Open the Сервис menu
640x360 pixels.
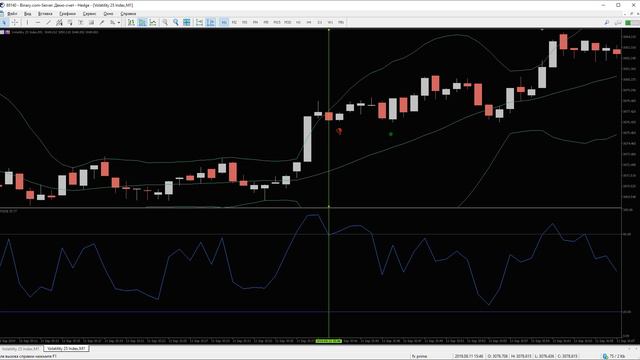[x=89, y=13]
